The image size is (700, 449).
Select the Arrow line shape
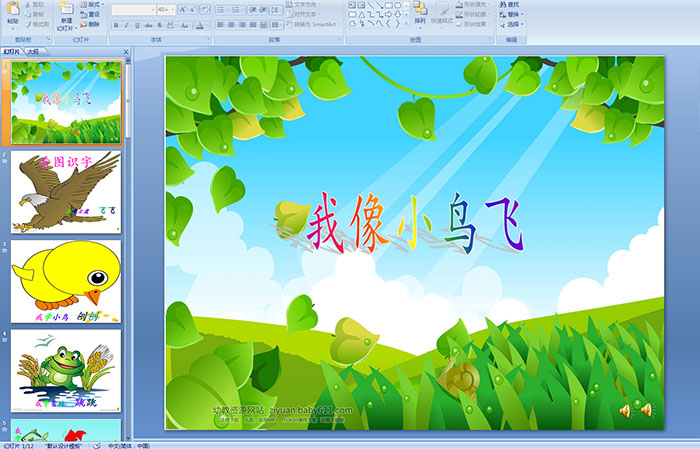point(380,5)
